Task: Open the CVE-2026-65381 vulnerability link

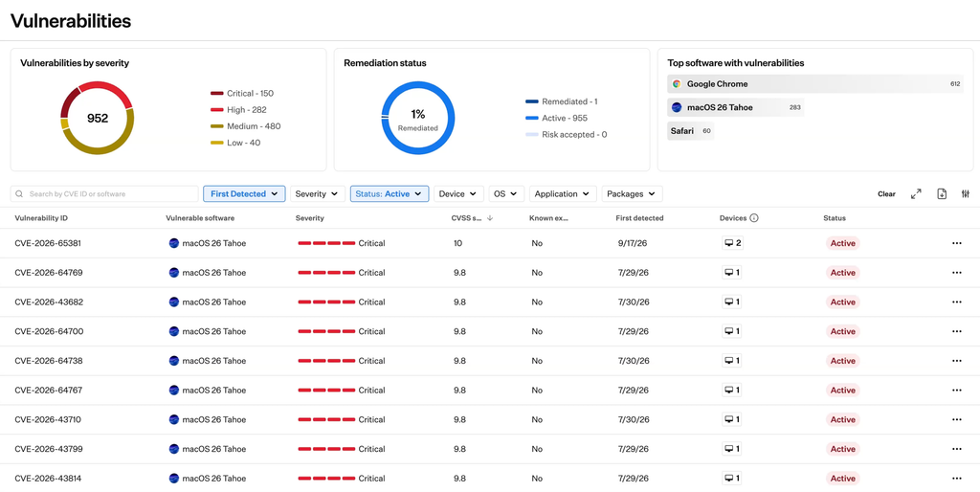Action: point(48,243)
